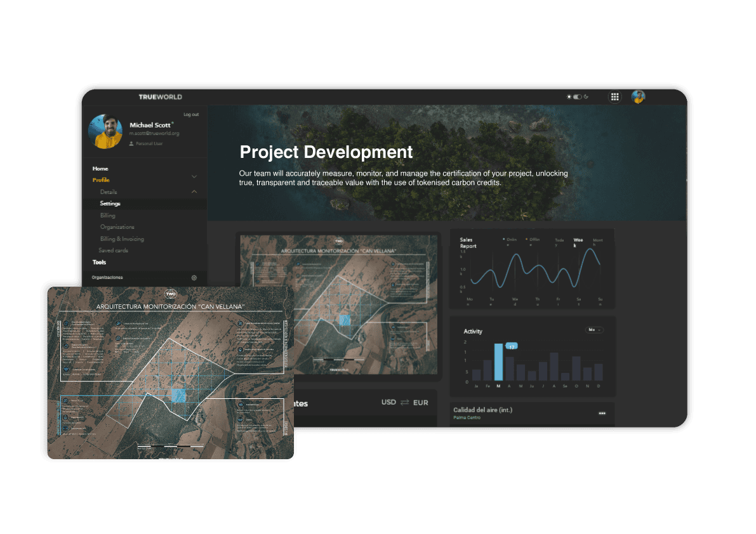
Task: Toggle the light/dark theme switch
Action: tap(577, 97)
